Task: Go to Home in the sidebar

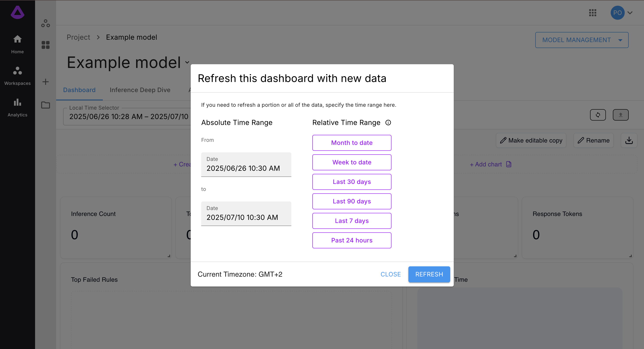Action: [x=18, y=44]
